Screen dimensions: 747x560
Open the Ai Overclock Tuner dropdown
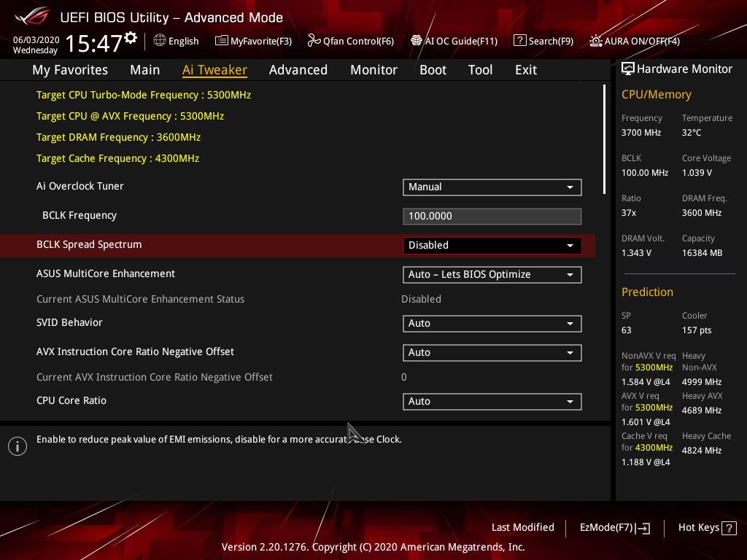coord(492,187)
